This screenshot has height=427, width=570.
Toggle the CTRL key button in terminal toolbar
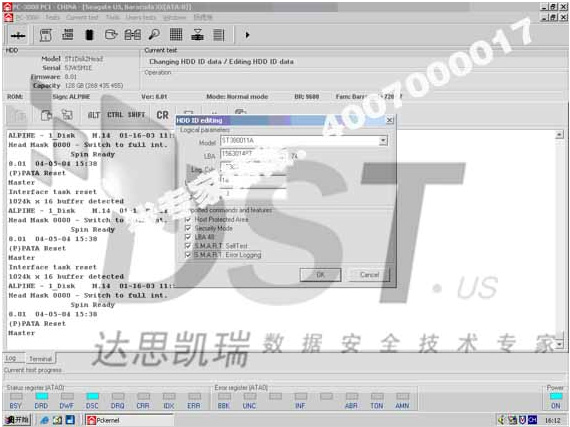(x=115, y=115)
